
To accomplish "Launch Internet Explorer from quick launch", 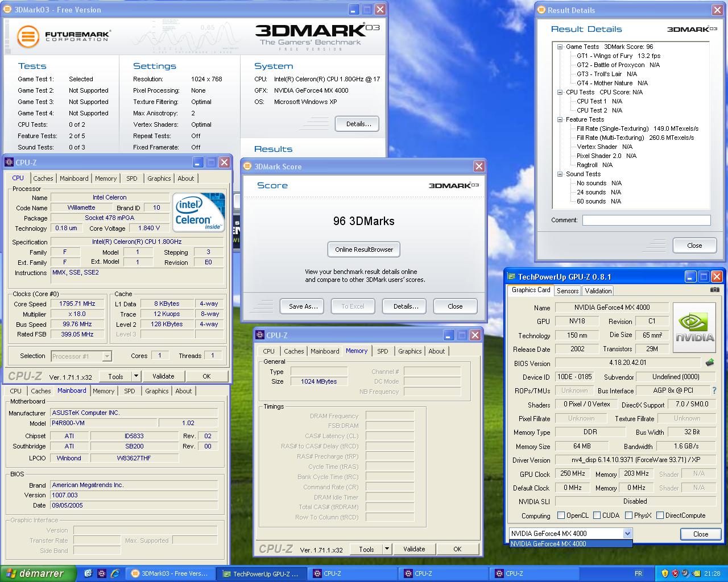I will (x=115, y=573).
